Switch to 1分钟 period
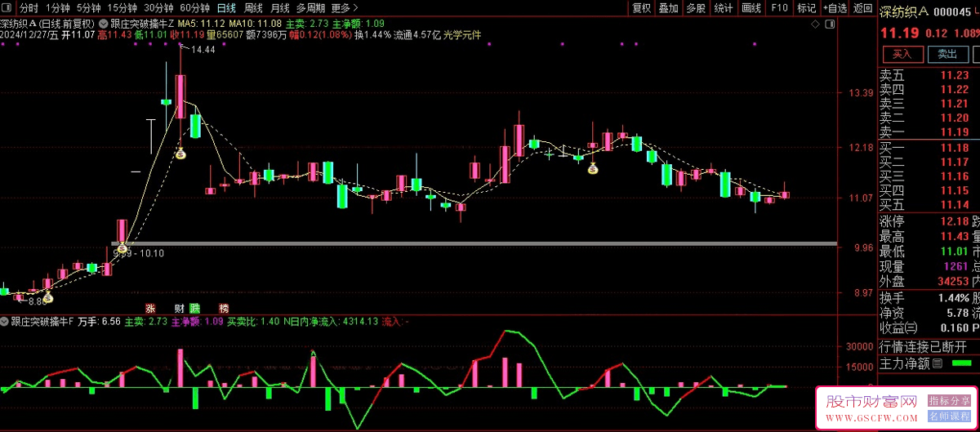980x432 pixels. 58,7
